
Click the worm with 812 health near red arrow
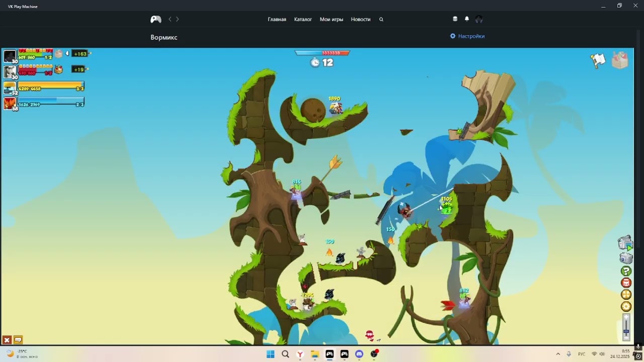tap(464, 301)
